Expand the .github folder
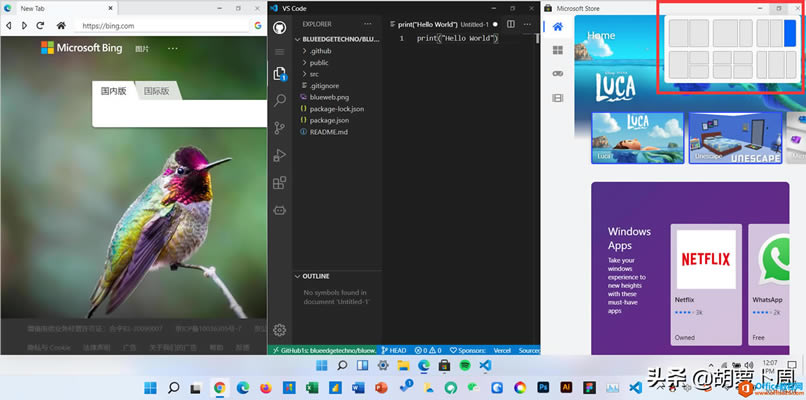Image resolution: width=806 pixels, height=400 pixels. pyautogui.click(x=337, y=51)
